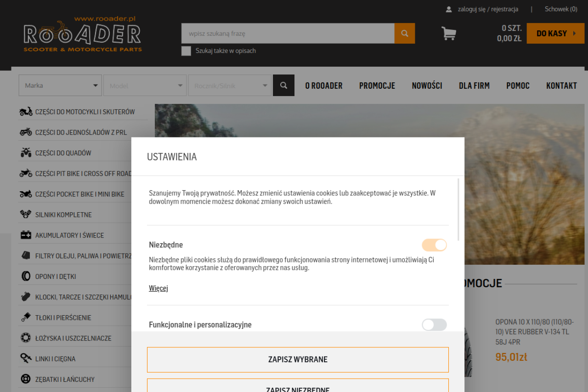This screenshot has width=588, height=392.
Task: Expand 'Więcej' under Niezbędne cookies
Action: tap(158, 288)
